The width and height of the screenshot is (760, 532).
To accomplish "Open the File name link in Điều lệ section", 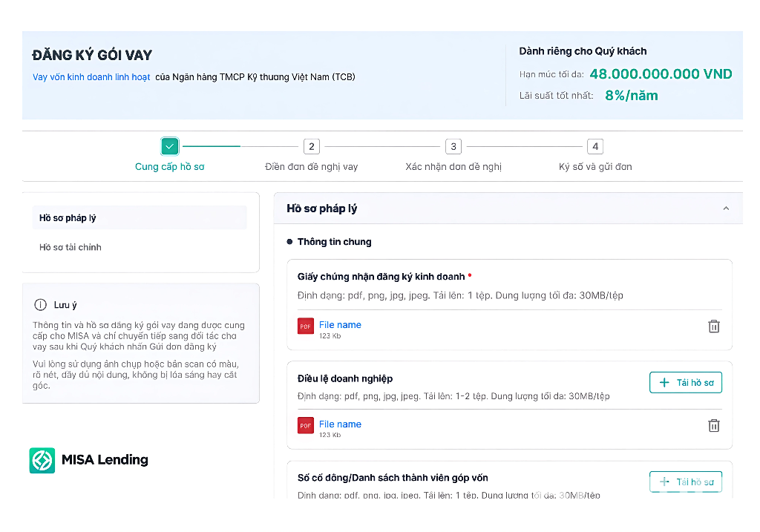I will point(340,424).
